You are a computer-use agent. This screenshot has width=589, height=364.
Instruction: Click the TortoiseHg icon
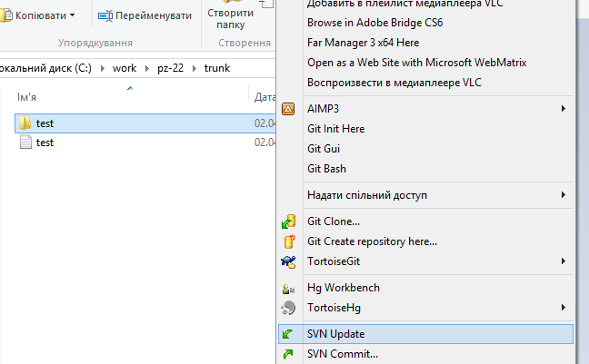(x=288, y=308)
